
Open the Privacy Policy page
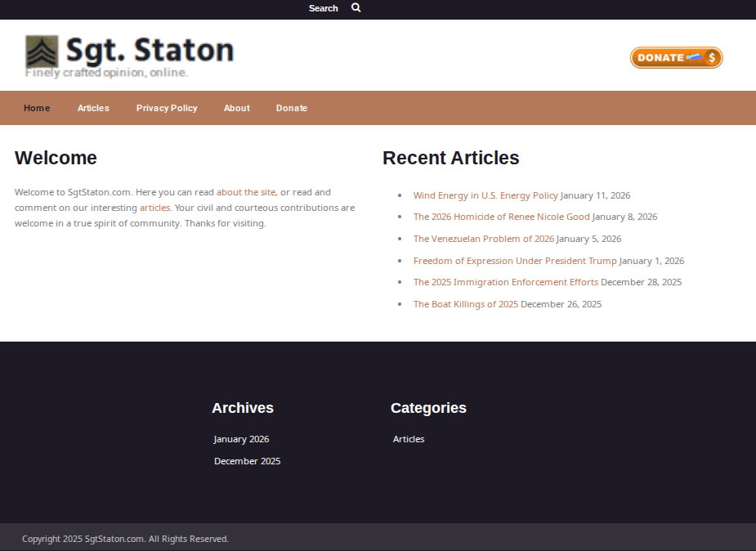coord(166,107)
